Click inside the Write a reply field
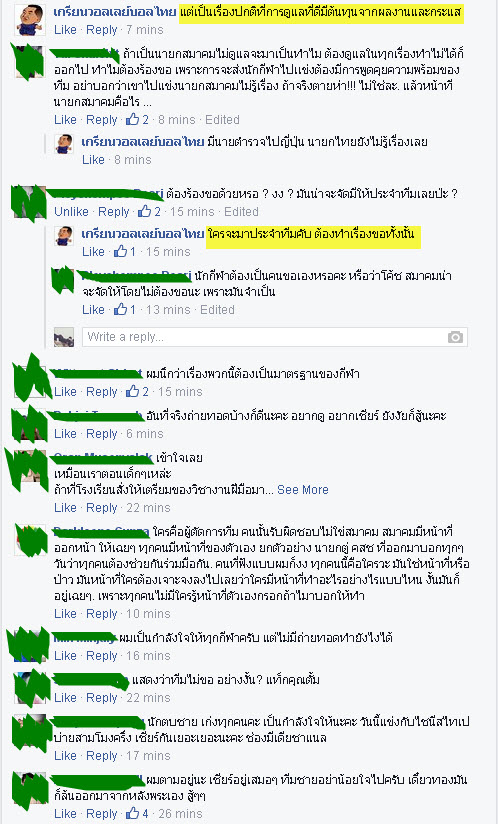The image size is (498, 824). click(x=275, y=337)
